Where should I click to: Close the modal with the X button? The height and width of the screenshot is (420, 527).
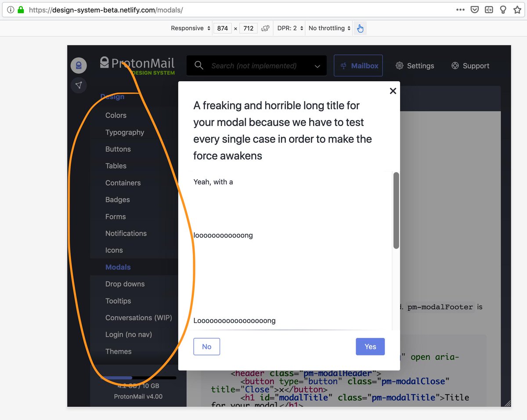point(393,91)
